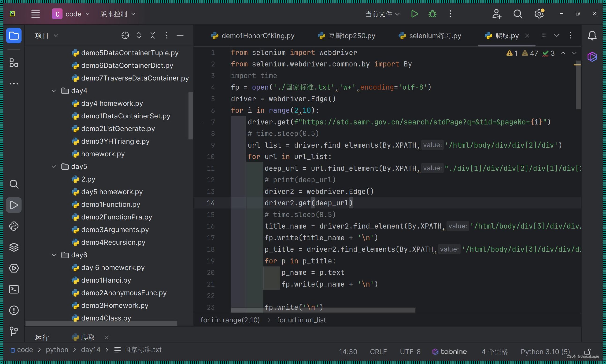Open the Services tool window icon
The height and width of the screenshot is (364, 606).
click(x=14, y=268)
